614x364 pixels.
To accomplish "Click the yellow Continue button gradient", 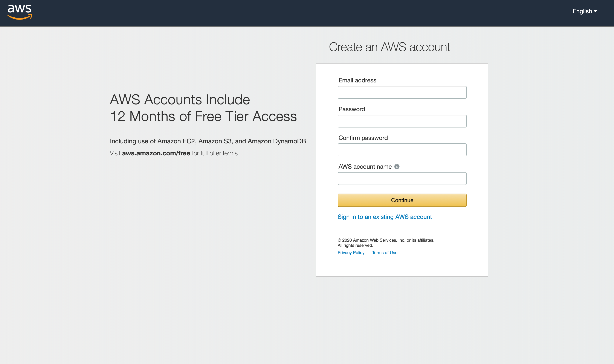I will (402, 200).
